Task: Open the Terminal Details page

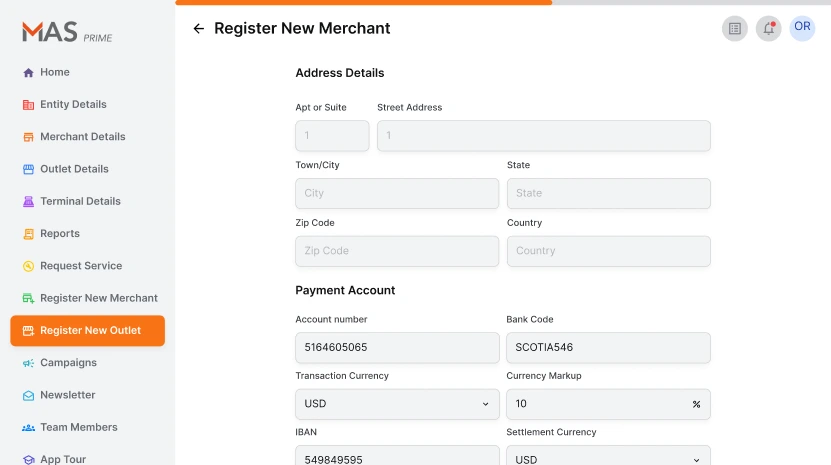Action: (80, 201)
